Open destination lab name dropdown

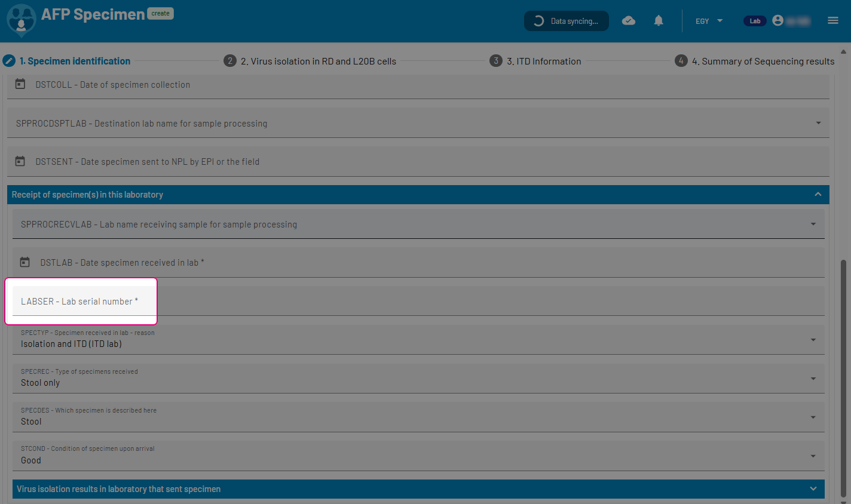[x=818, y=123]
